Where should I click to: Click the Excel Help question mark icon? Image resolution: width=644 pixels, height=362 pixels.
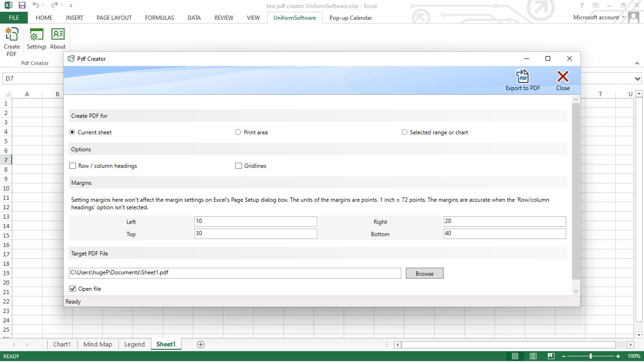[x=582, y=5]
